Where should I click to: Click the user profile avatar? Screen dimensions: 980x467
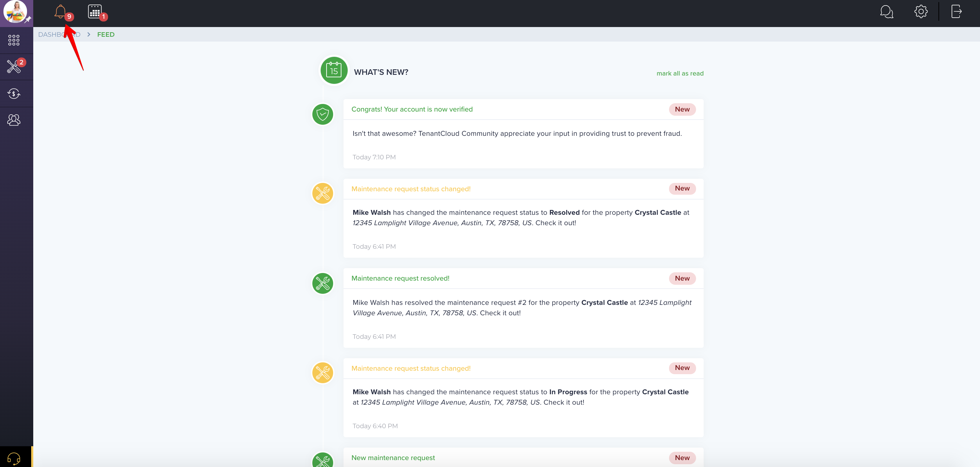[15, 11]
